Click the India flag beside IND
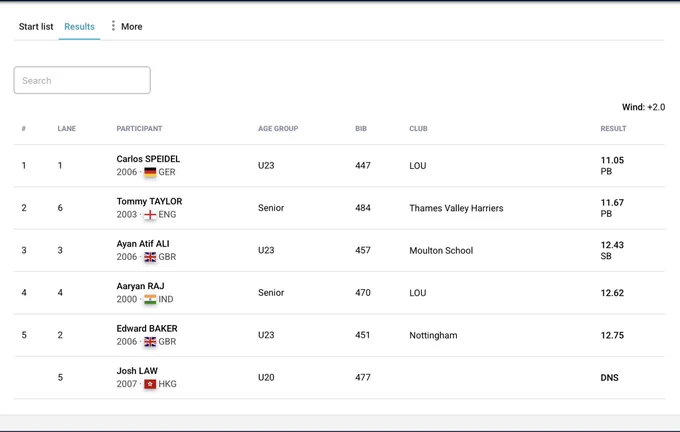This screenshot has width=680, height=432. click(150, 299)
